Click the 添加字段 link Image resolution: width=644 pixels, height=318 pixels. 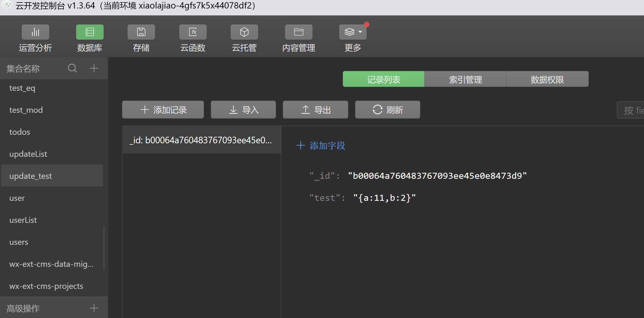(321, 146)
